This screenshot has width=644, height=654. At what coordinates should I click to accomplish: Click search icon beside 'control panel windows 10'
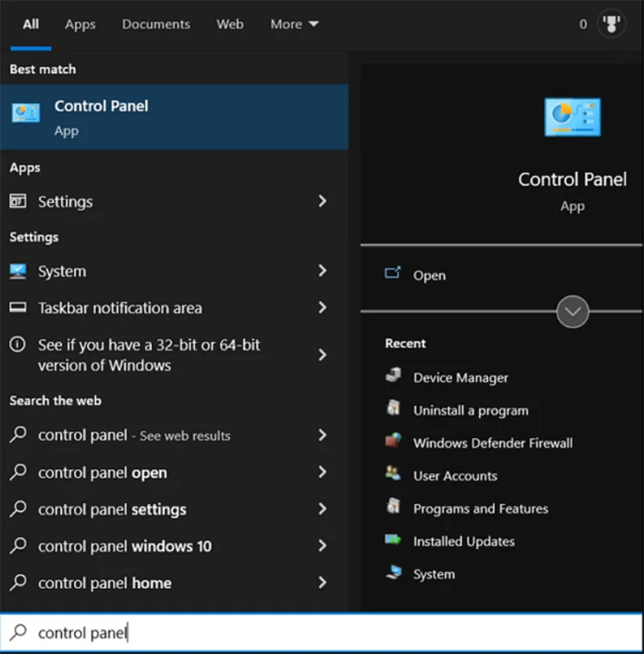click(19, 545)
